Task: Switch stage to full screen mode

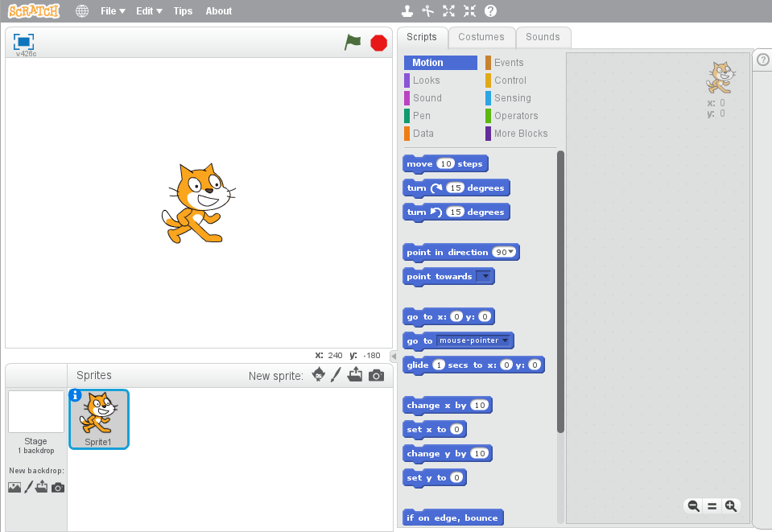Action: point(23,41)
